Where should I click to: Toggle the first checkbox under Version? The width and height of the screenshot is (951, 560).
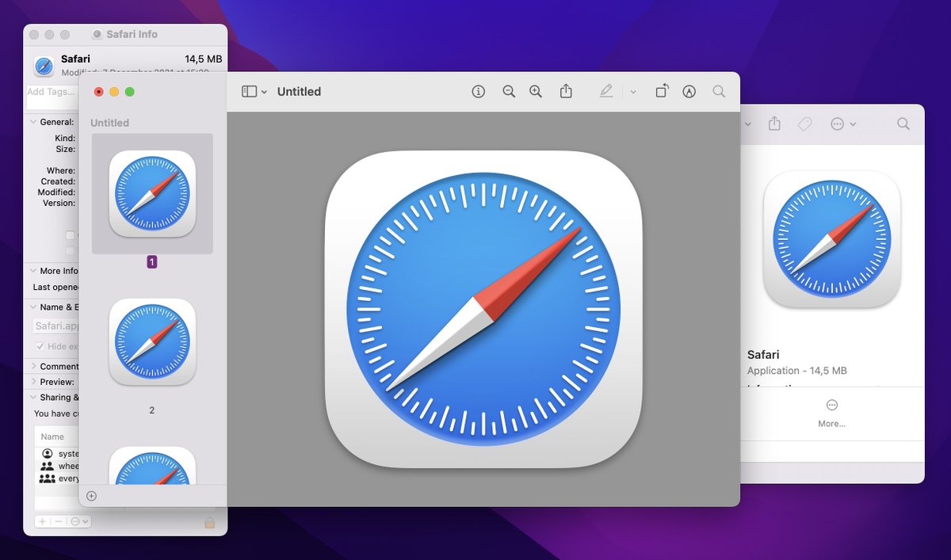click(70, 235)
